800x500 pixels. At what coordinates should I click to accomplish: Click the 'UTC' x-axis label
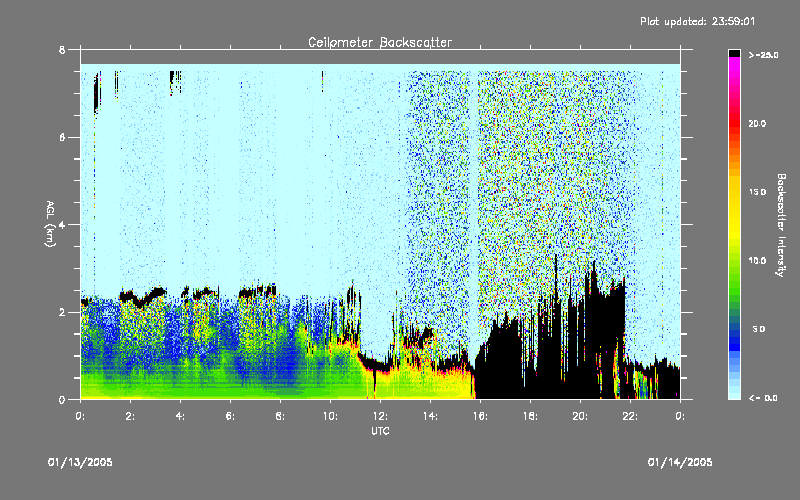pyautogui.click(x=380, y=431)
